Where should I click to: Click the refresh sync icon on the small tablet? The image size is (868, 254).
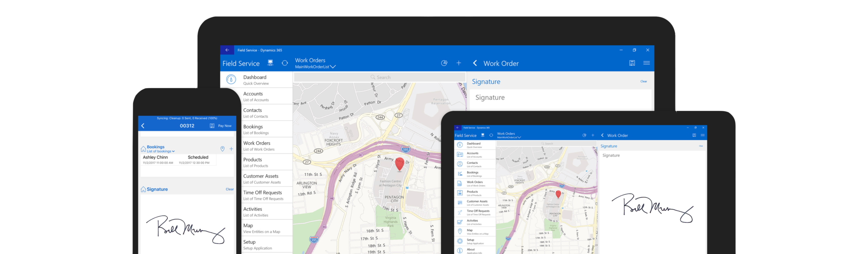click(491, 135)
